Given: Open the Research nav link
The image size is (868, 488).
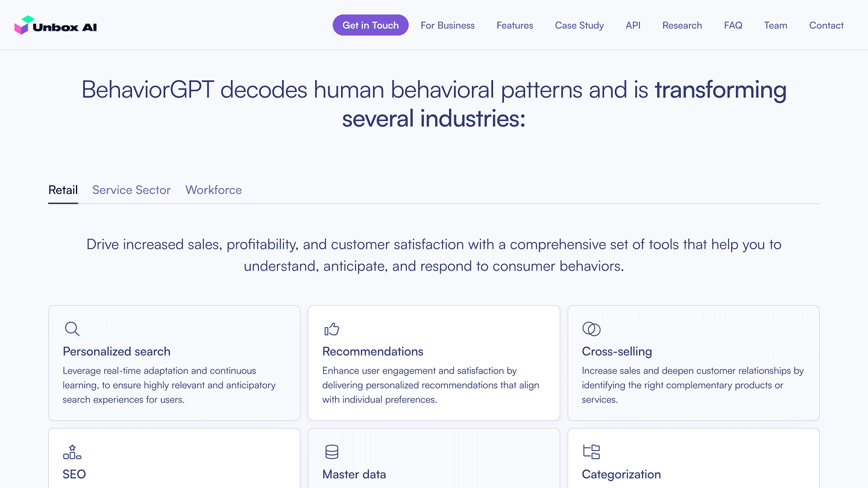Looking at the screenshot, I should point(682,25).
